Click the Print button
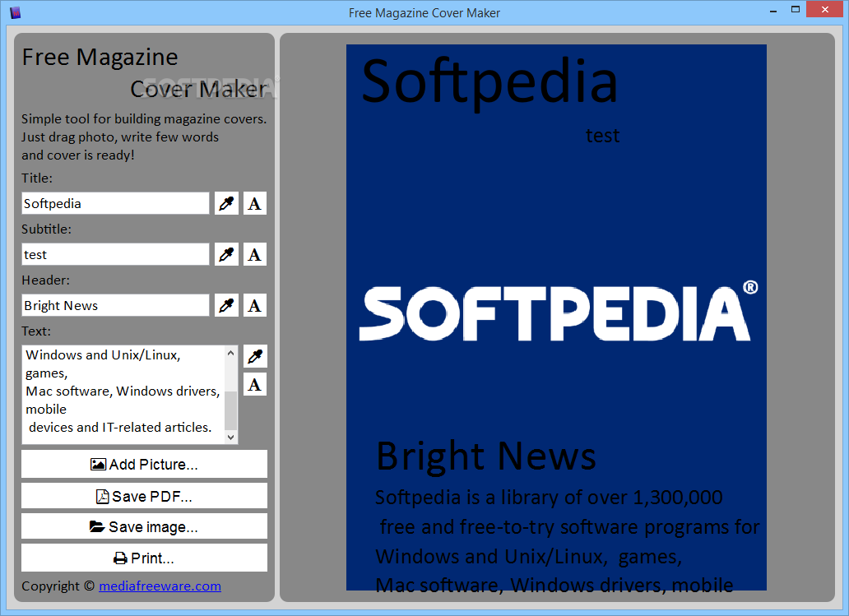The image size is (849, 616). [x=144, y=558]
